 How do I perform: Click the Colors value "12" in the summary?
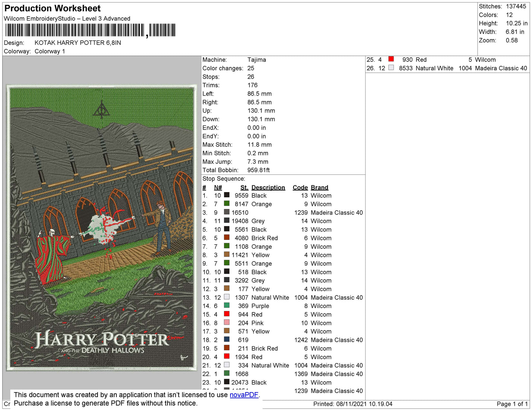[x=509, y=15]
